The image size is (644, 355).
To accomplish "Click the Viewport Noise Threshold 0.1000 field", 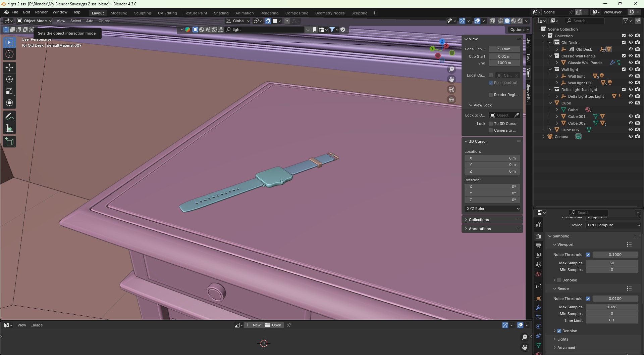I will (615, 255).
